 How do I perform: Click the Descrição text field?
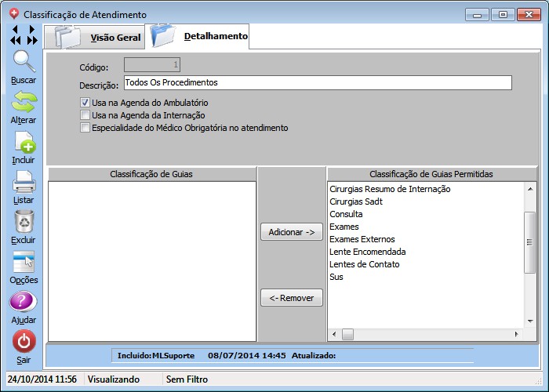tap(317, 83)
